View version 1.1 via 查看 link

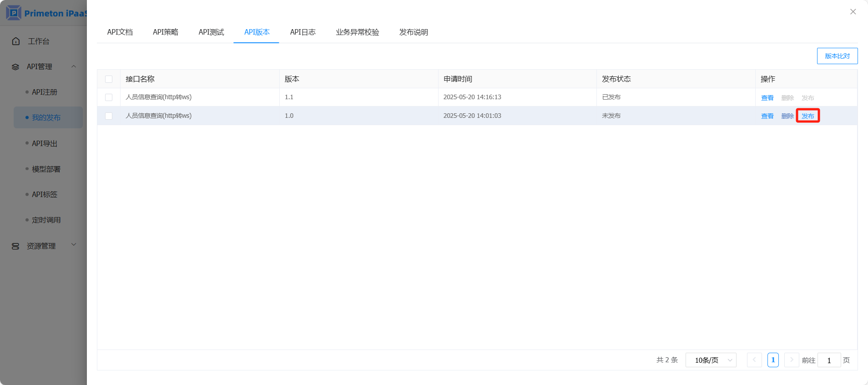[x=767, y=98]
